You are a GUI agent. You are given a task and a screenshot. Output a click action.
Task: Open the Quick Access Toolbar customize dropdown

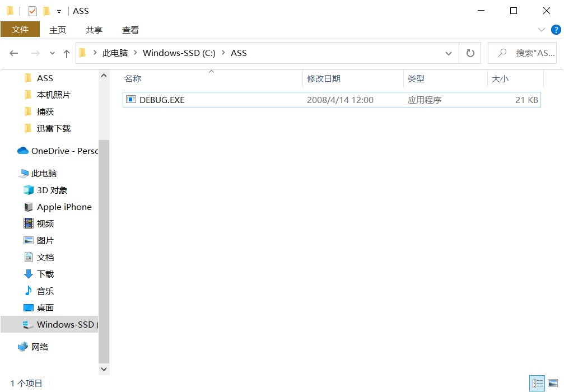[x=59, y=12]
